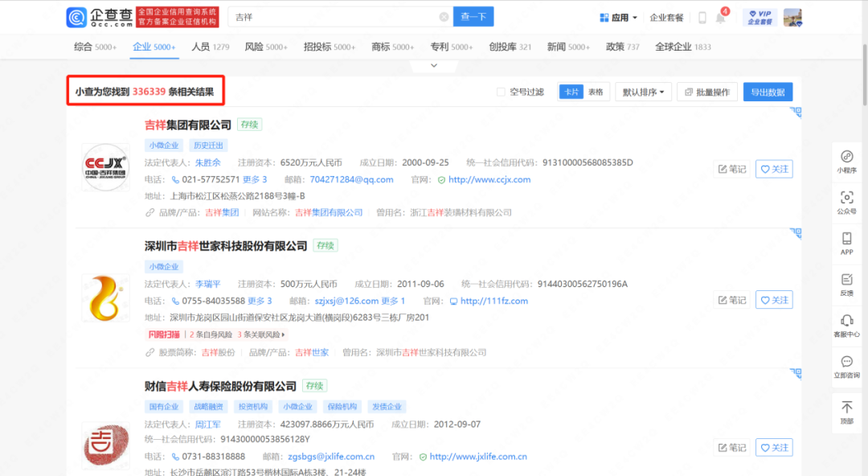Select 创投库 tab
Image resolution: width=868 pixels, height=476 pixels.
click(x=510, y=47)
